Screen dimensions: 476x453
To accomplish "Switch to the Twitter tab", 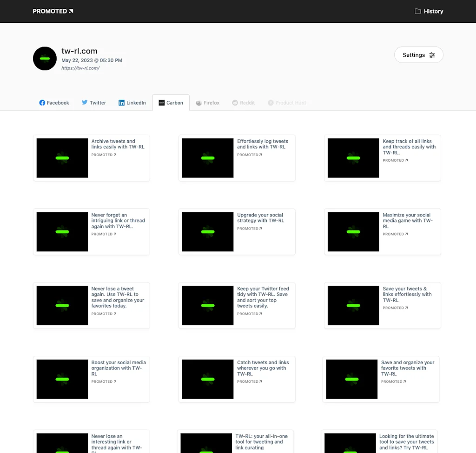I will (93, 103).
